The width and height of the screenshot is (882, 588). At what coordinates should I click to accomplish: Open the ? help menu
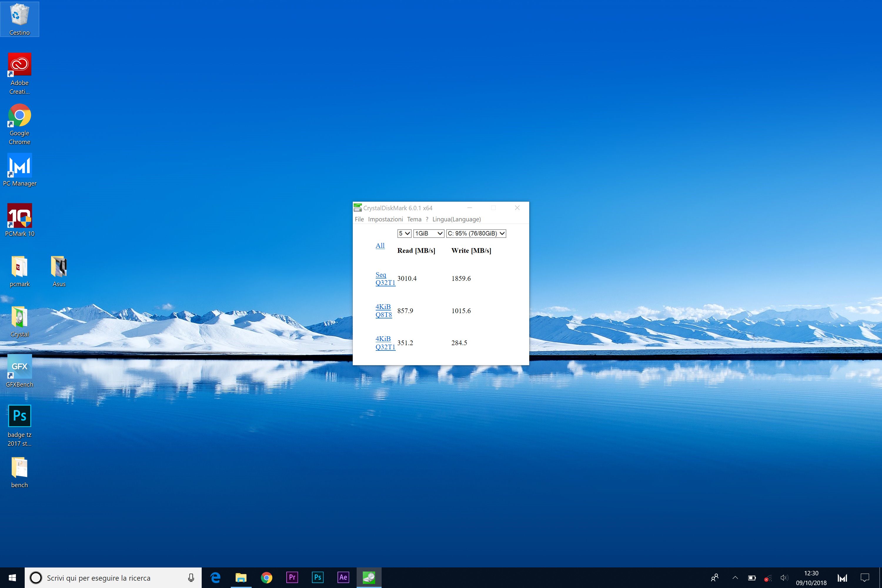[x=427, y=219]
